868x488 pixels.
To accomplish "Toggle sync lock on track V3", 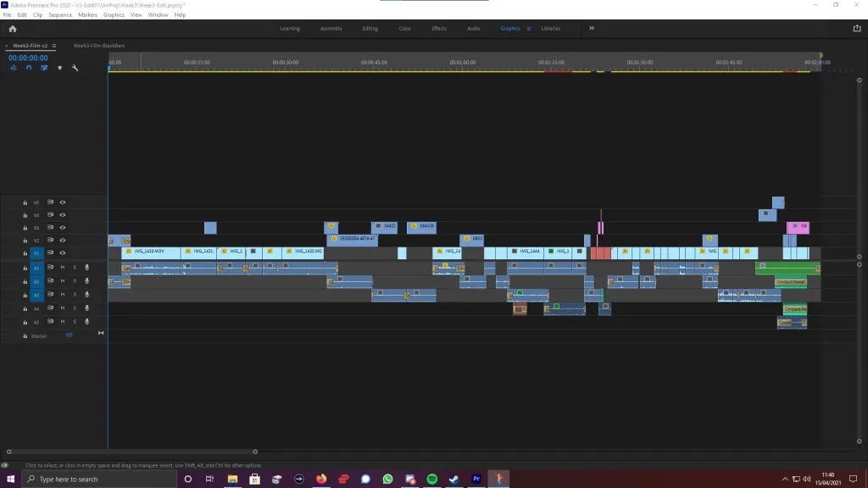I will (x=50, y=228).
